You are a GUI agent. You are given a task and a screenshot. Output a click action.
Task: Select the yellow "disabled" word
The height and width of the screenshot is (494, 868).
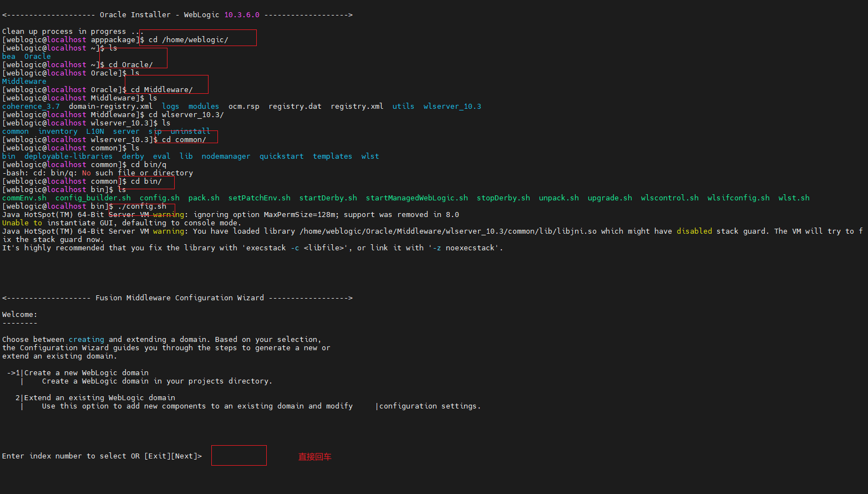coord(694,231)
